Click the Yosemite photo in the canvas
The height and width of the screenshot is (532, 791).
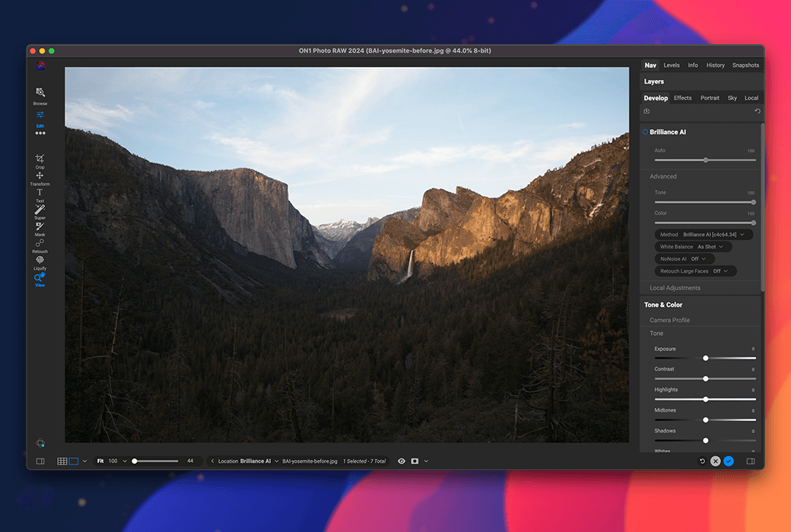pos(347,255)
